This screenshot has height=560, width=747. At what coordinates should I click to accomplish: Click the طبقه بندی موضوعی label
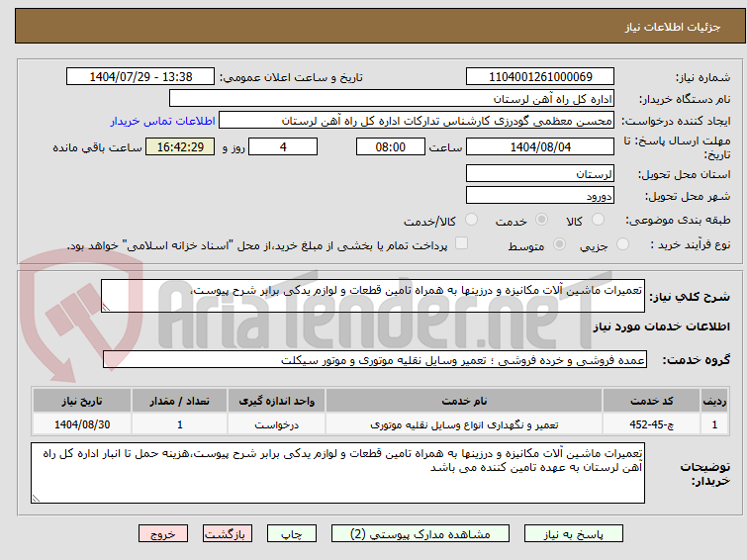coord(678,220)
